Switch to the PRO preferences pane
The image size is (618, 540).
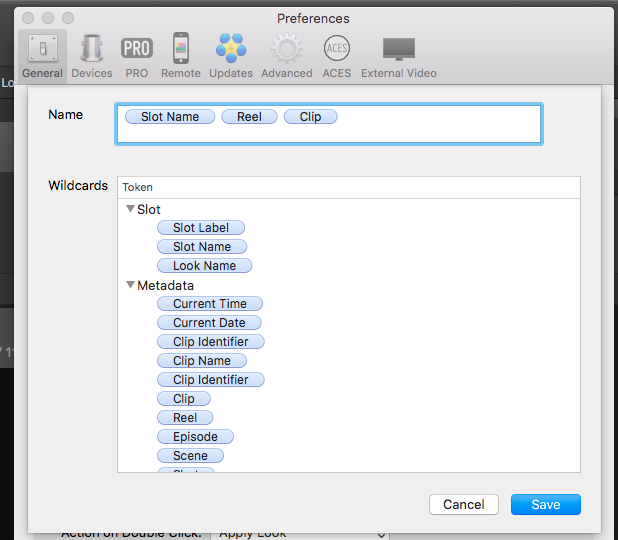[137, 55]
